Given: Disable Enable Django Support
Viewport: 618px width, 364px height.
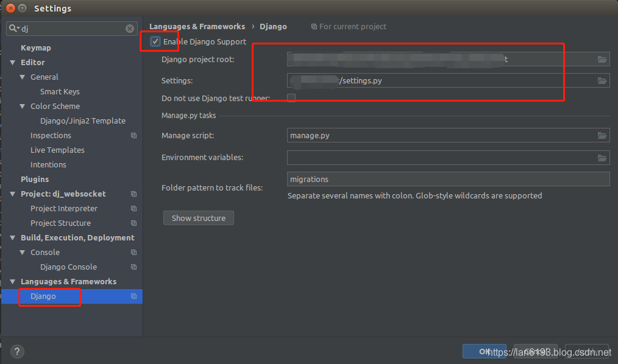Looking at the screenshot, I should [156, 41].
